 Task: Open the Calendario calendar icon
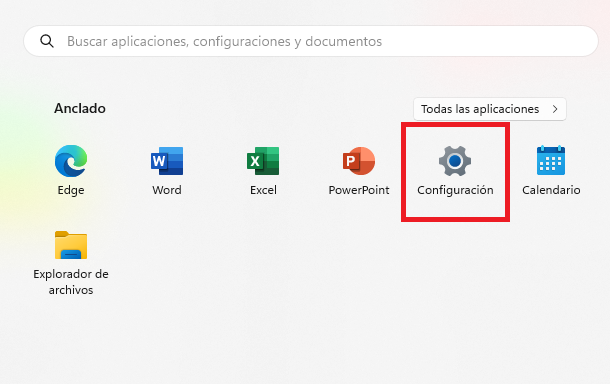(551, 160)
